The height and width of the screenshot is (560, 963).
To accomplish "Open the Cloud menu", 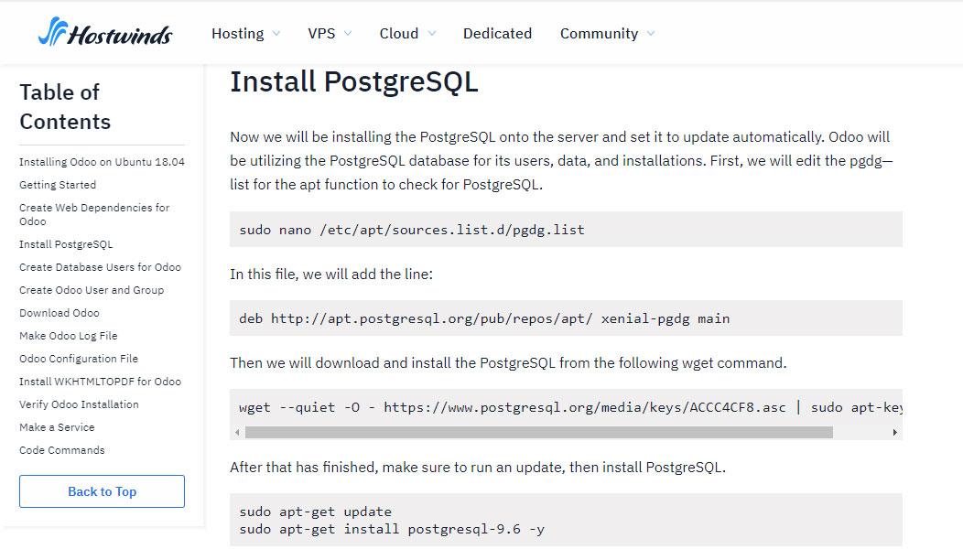I will click(398, 34).
